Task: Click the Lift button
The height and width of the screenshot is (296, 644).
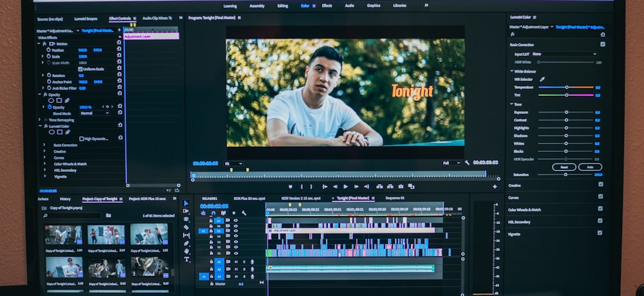Action: (379, 187)
